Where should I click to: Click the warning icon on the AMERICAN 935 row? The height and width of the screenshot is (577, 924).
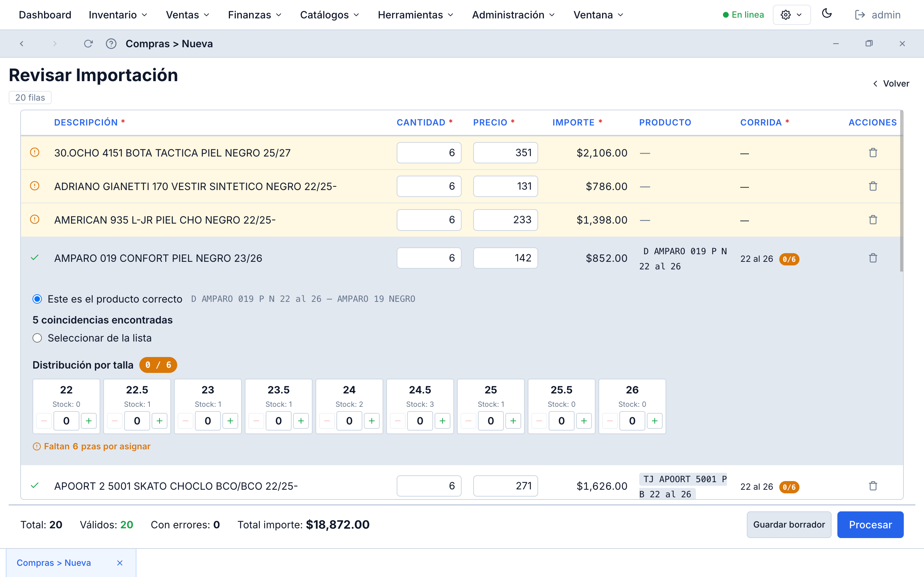point(35,219)
